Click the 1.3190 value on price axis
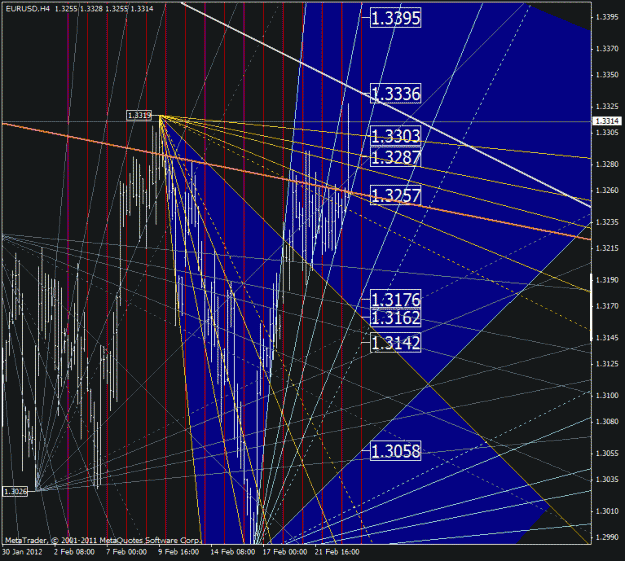 pos(607,280)
